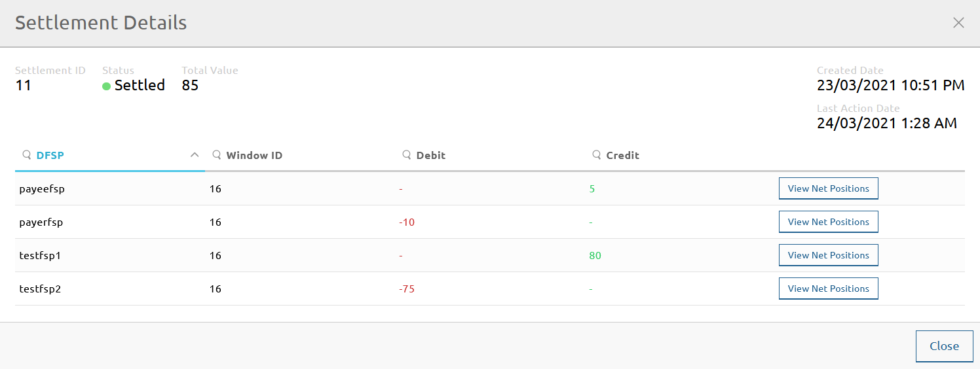
Task: Click View Net Positions in testfsp2 row
Action: point(828,289)
